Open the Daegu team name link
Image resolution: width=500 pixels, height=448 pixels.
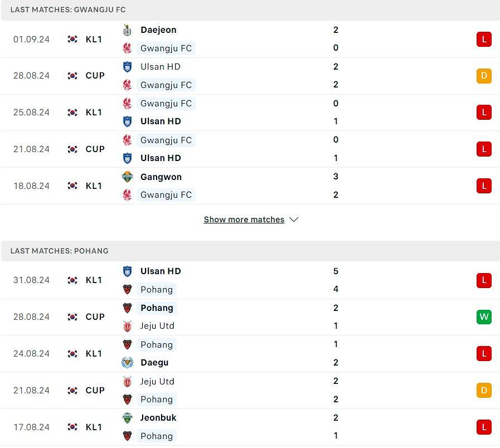[154, 363]
